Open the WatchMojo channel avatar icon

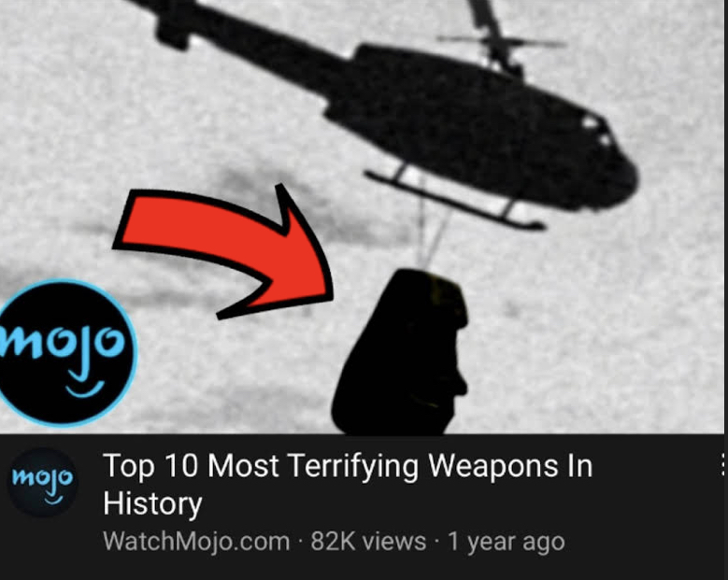pyautogui.click(x=43, y=483)
